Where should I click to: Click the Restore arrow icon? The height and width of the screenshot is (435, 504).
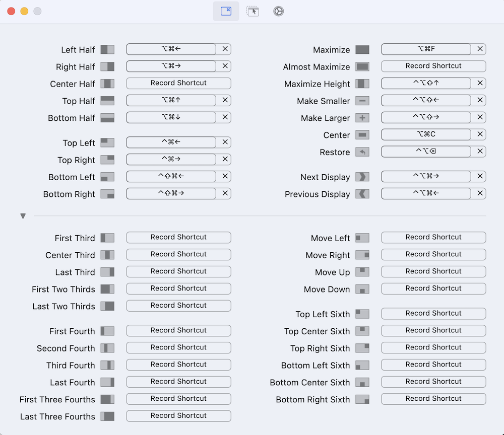point(362,152)
